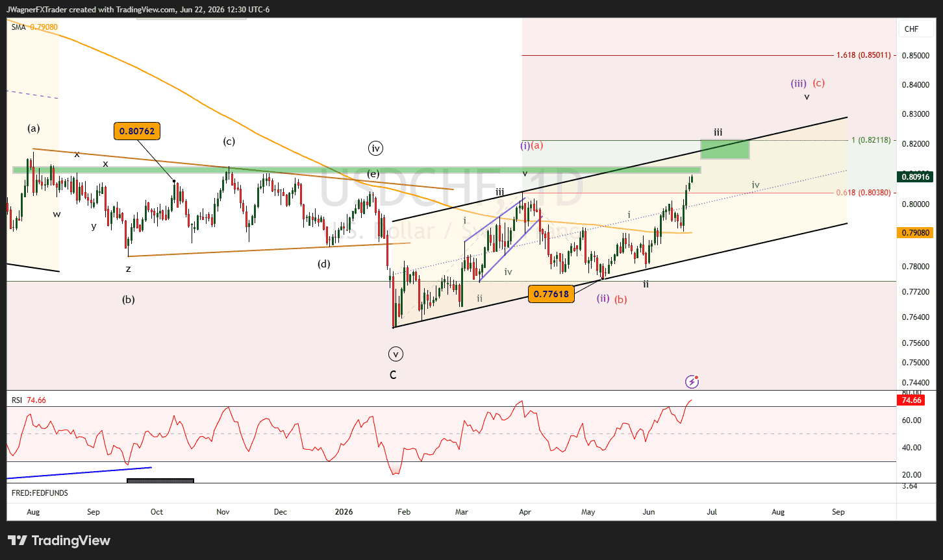
Task: Click 0.74400 on the price scale
Action: click(x=916, y=383)
